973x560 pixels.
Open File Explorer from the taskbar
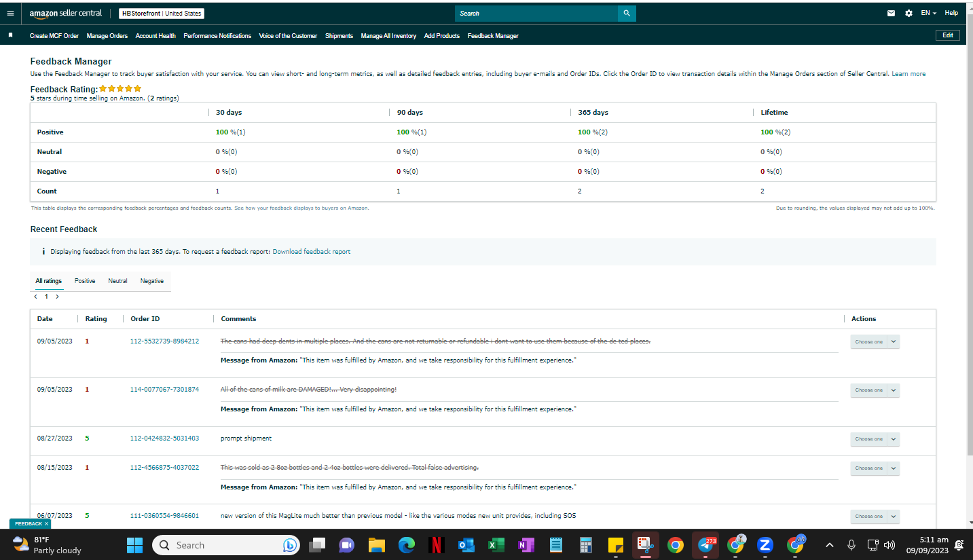click(377, 545)
